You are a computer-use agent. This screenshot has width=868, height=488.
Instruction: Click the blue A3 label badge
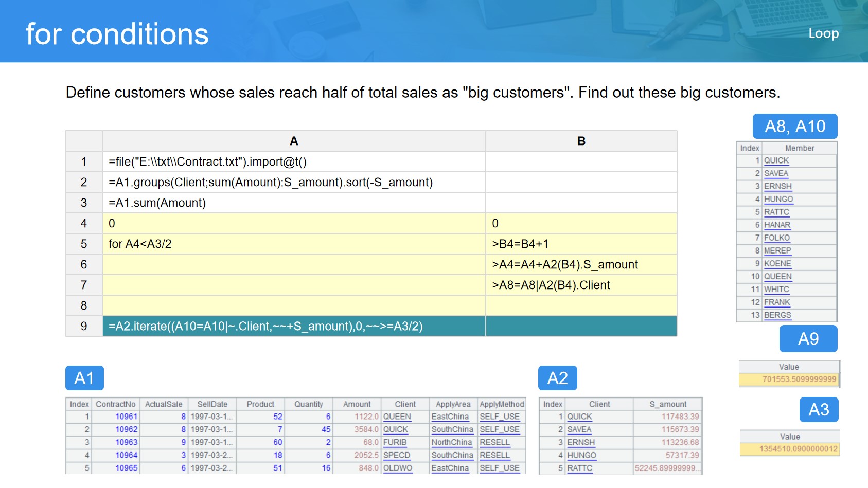point(819,410)
